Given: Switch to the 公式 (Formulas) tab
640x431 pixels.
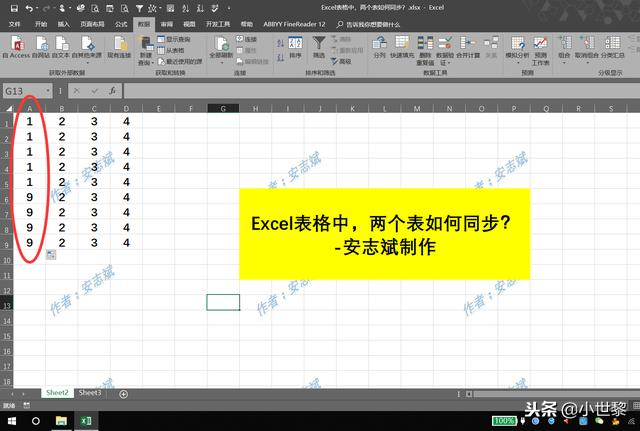Looking at the screenshot, I should tap(121, 24).
